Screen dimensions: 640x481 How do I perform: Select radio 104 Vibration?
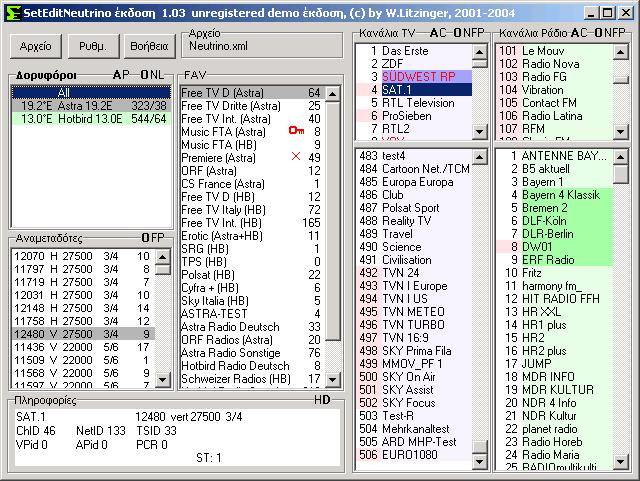(x=555, y=90)
